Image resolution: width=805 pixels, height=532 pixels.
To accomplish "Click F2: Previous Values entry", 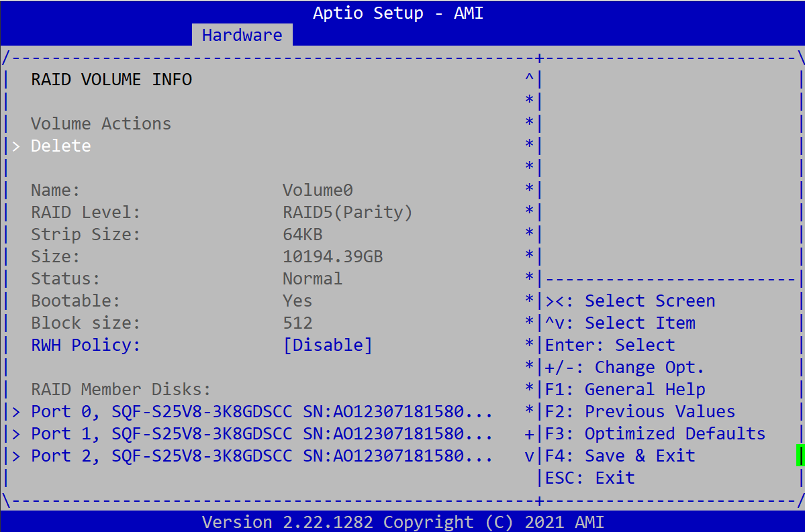I will 640,411.
